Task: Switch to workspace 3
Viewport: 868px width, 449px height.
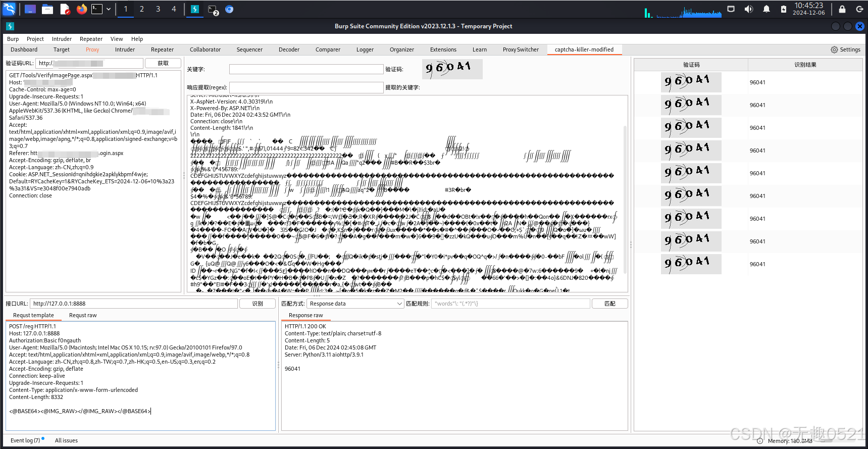Action: [158, 9]
